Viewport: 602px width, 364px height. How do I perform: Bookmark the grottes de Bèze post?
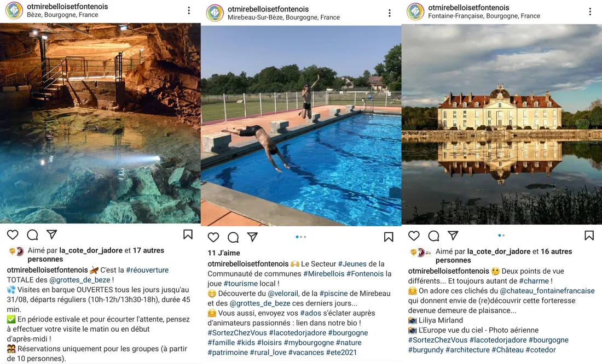click(187, 233)
